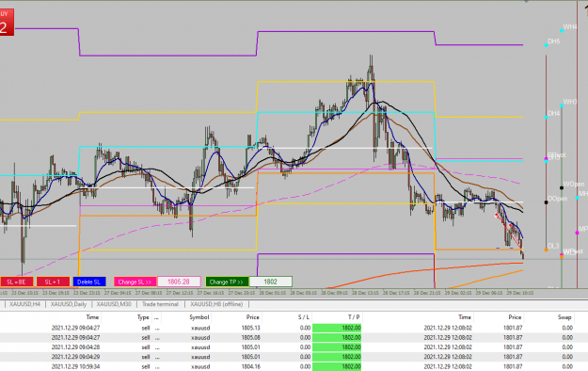Viewport: 588px width, 371px height.
Task: Open the Trade terminal tab
Action: pyautogui.click(x=160, y=304)
